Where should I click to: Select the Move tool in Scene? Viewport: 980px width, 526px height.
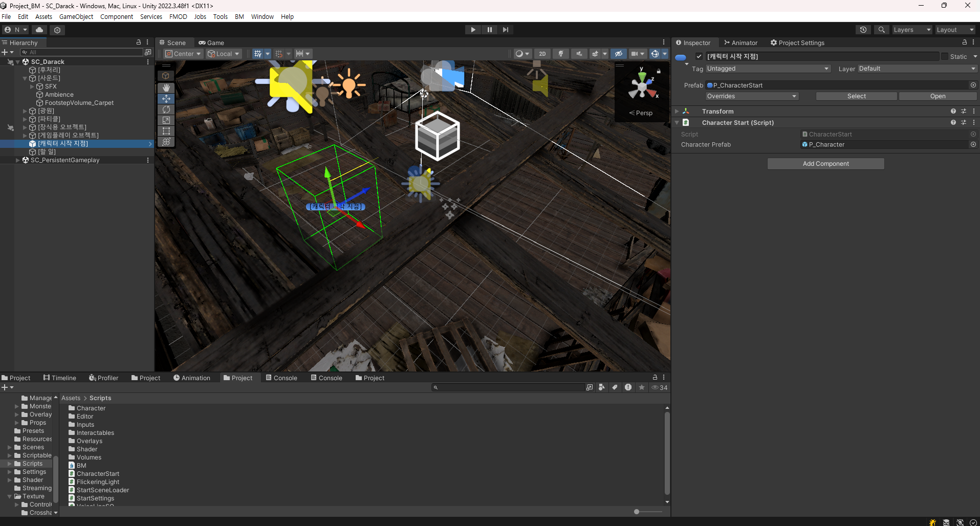point(166,98)
